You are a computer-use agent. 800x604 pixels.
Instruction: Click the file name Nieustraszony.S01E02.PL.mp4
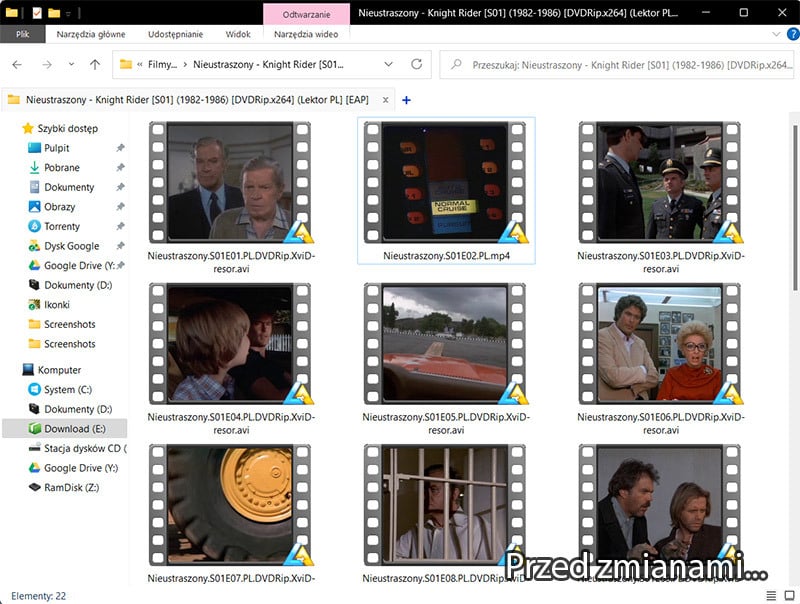click(x=446, y=256)
